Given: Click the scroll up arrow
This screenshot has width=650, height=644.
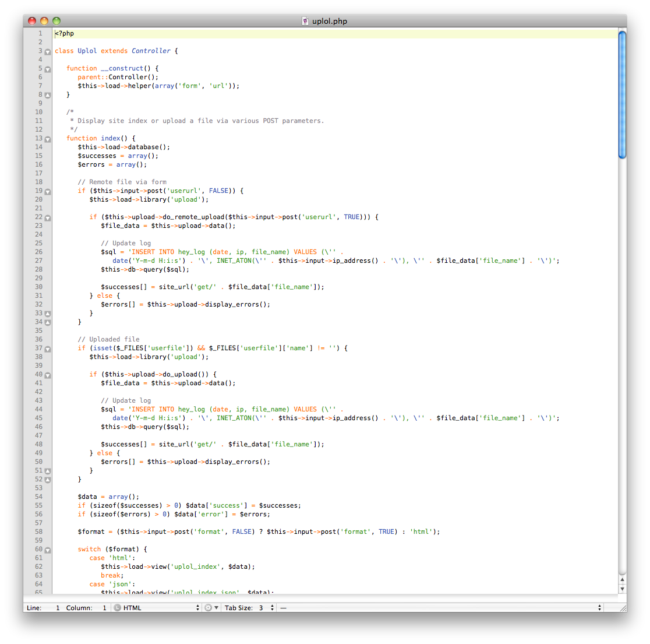Looking at the screenshot, I should pyautogui.click(x=622, y=579).
